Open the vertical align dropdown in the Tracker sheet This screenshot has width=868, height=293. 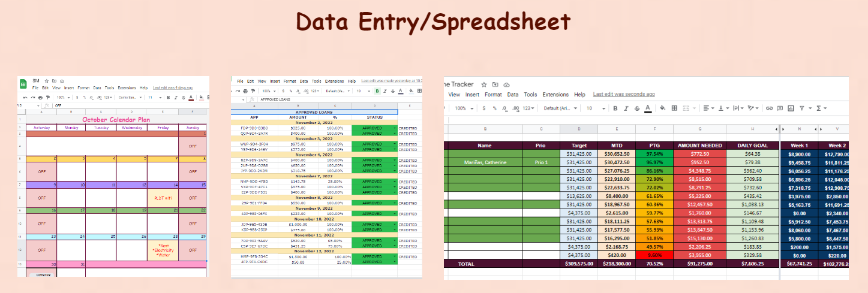click(x=724, y=108)
